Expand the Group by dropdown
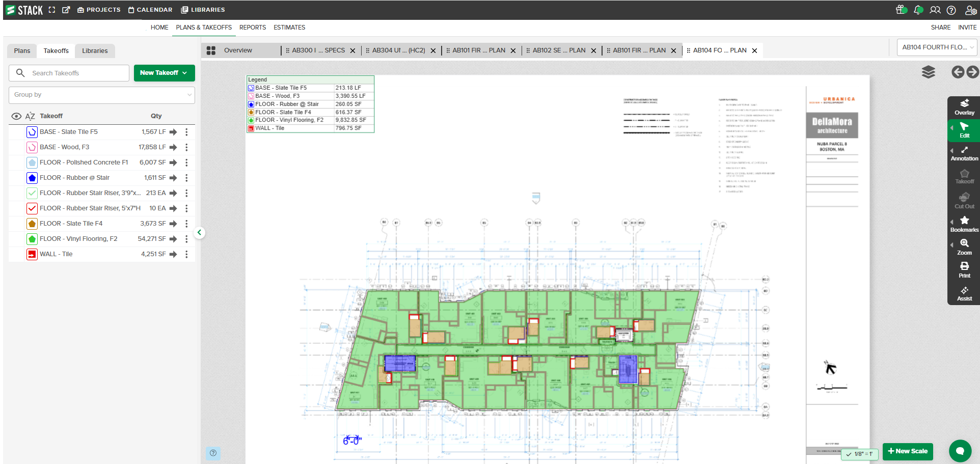This screenshot has width=980, height=464. (102, 95)
